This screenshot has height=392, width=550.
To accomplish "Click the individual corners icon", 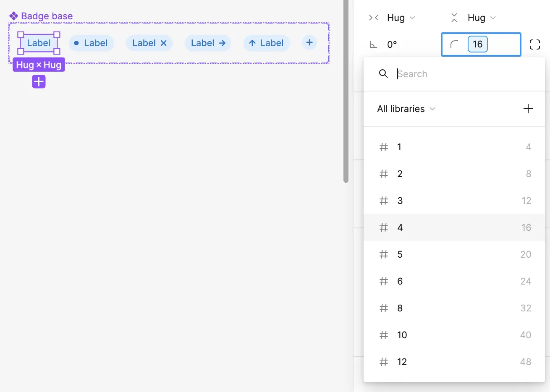I will (x=534, y=44).
